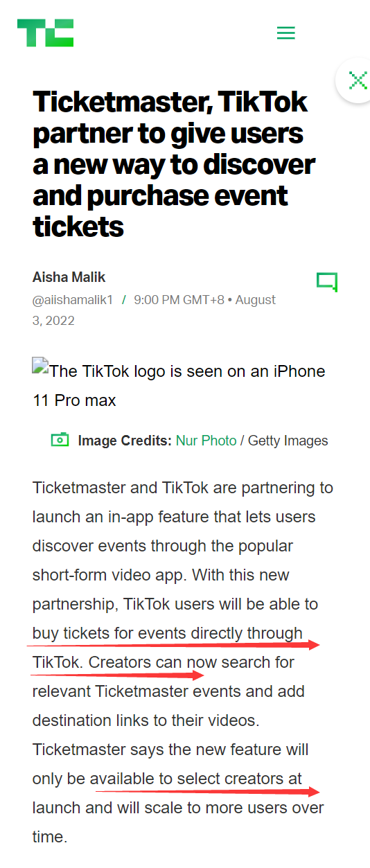This screenshot has width=370, height=868.
Task: Click the Getty Images credit text
Action: tap(288, 441)
